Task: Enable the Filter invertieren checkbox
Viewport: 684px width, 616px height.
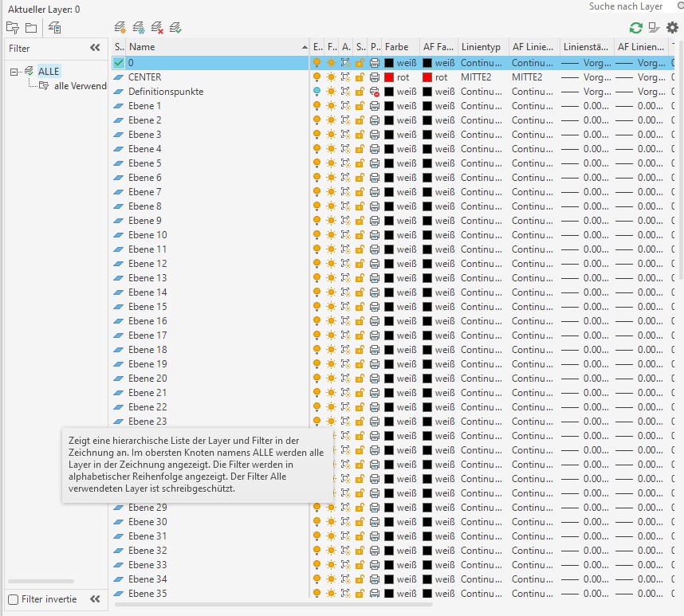Action: click(x=13, y=599)
